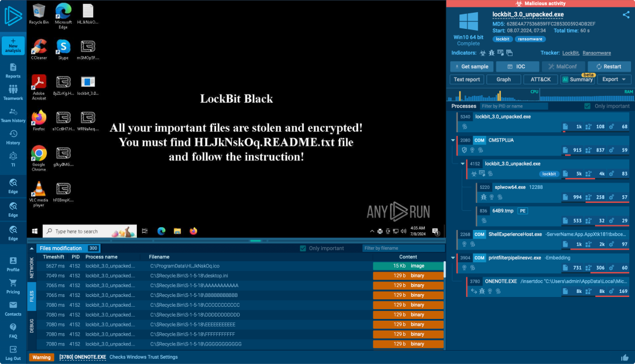Click File Explorer in VM taskbar
Screen dimensions: 635x364
[x=177, y=231]
